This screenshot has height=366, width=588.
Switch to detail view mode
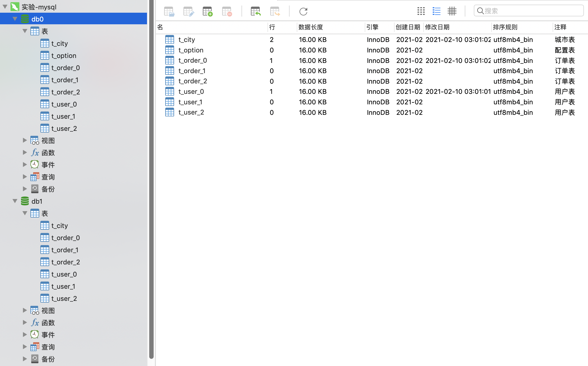click(x=452, y=11)
